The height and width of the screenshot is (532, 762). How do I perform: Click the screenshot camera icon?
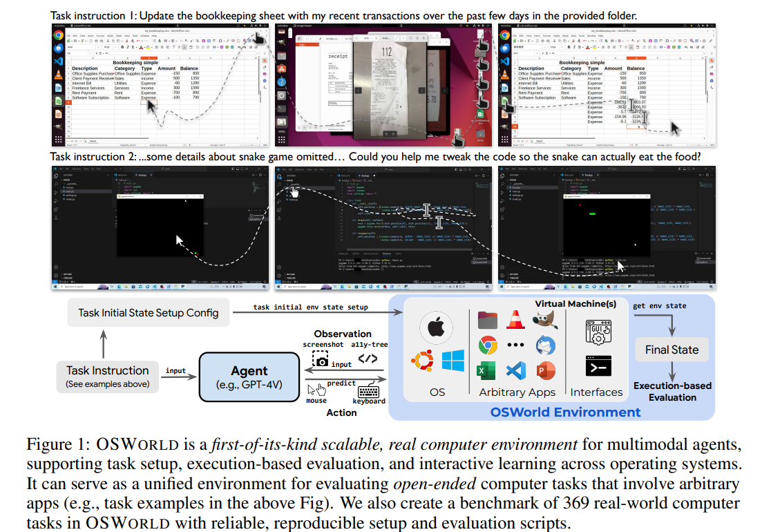[x=321, y=359]
